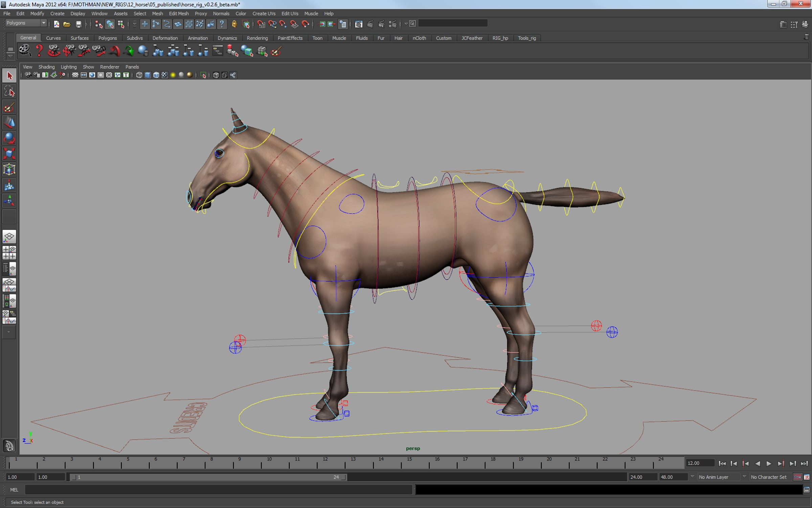This screenshot has height=508, width=812.
Task: Click the lock selection padlock icon
Action: [x=234, y=24]
